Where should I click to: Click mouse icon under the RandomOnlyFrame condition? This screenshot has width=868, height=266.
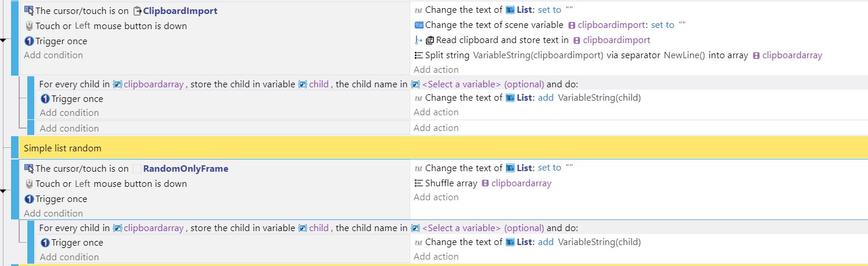28,184
